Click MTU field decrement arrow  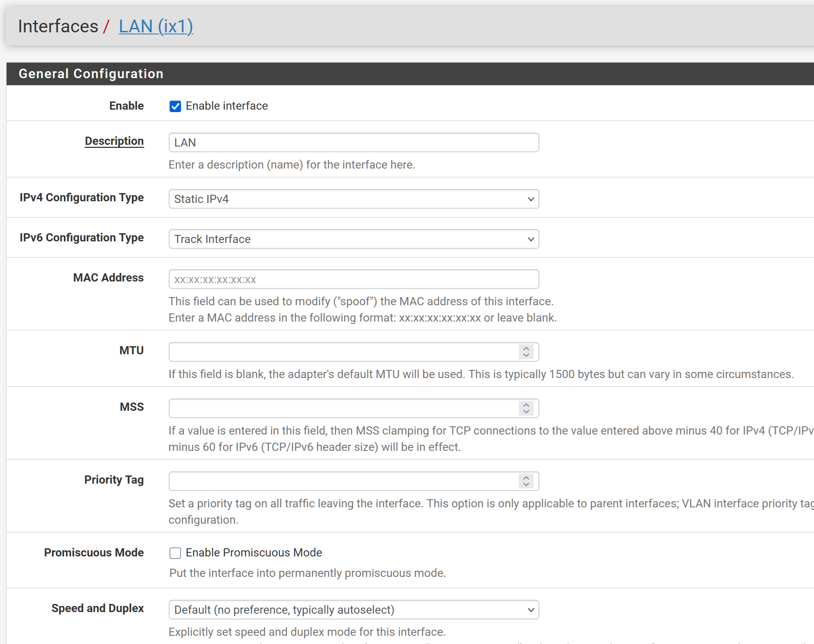(526, 355)
